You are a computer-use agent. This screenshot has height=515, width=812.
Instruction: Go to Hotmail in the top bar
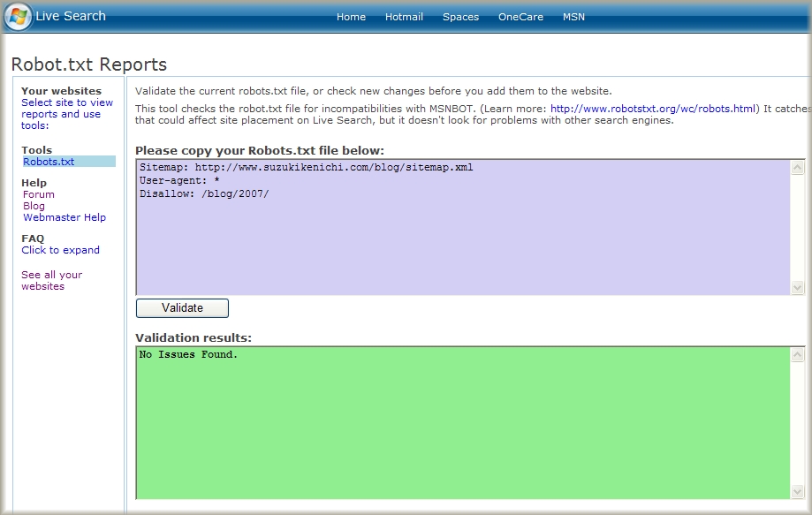click(404, 17)
